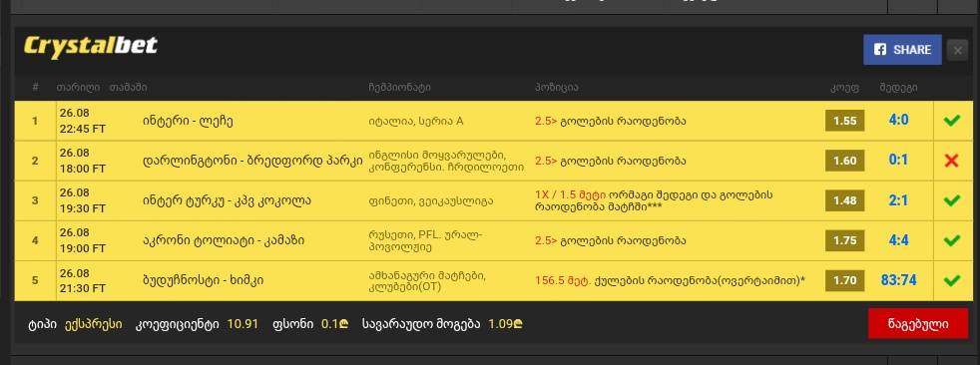The image size is (980, 365).
Task: Select match ინტერი - ლეჩე
Action: pos(188,122)
